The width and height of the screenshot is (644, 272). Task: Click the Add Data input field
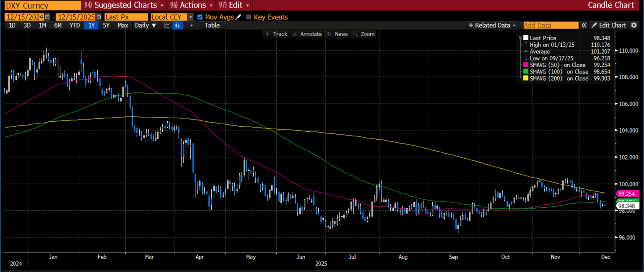[550, 25]
